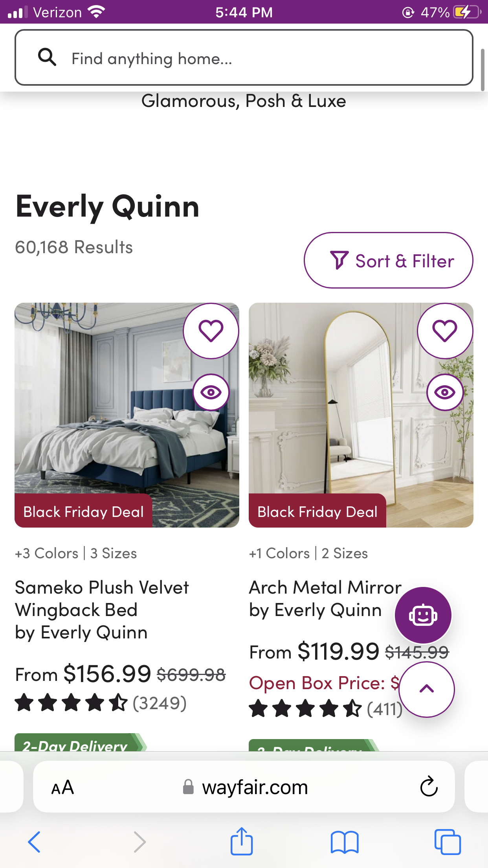Navigate back using the browser back arrow
This screenshot has width=488, height=868.
(x=34, y=842)
